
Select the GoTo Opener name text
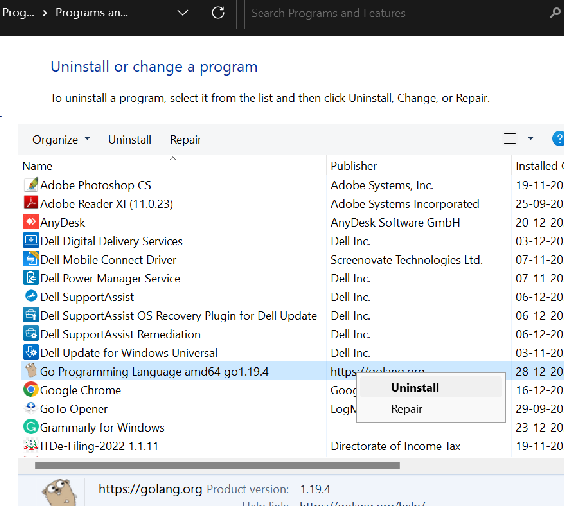tap(74, 409)
